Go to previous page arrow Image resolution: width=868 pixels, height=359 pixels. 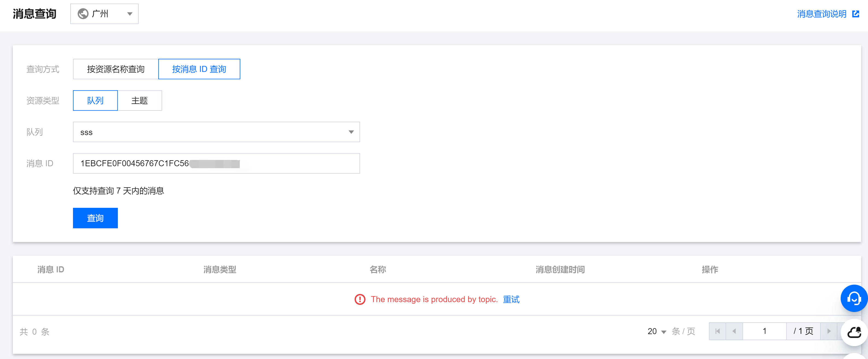734,331
